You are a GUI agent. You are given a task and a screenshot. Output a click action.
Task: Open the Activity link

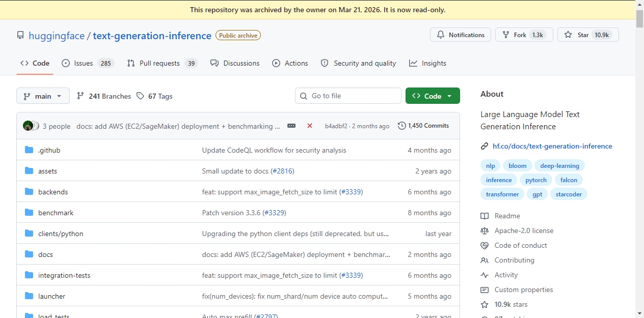coord(499,275)
